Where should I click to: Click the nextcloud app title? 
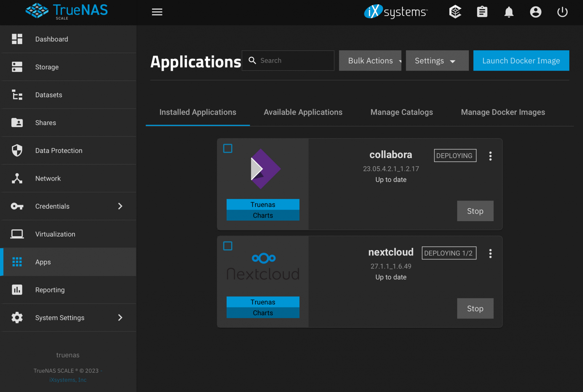391,252
